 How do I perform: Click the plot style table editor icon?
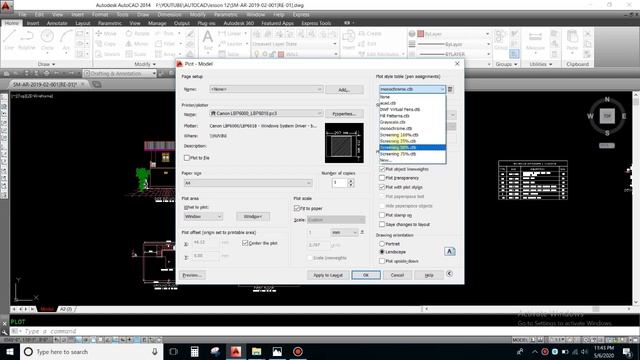[450, 89]
